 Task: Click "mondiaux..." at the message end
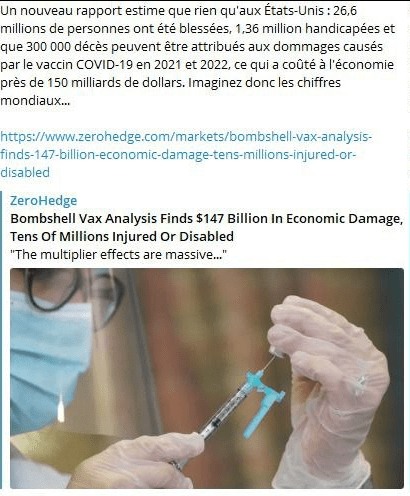[x=35, y=100]
